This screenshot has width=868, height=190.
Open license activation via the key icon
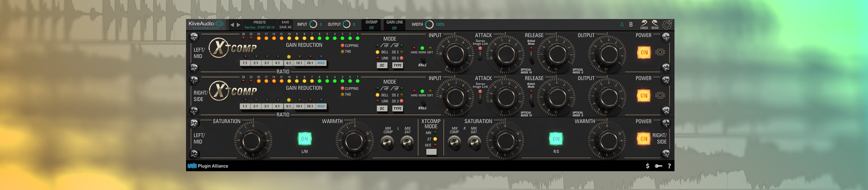click(x=658, y=166)
